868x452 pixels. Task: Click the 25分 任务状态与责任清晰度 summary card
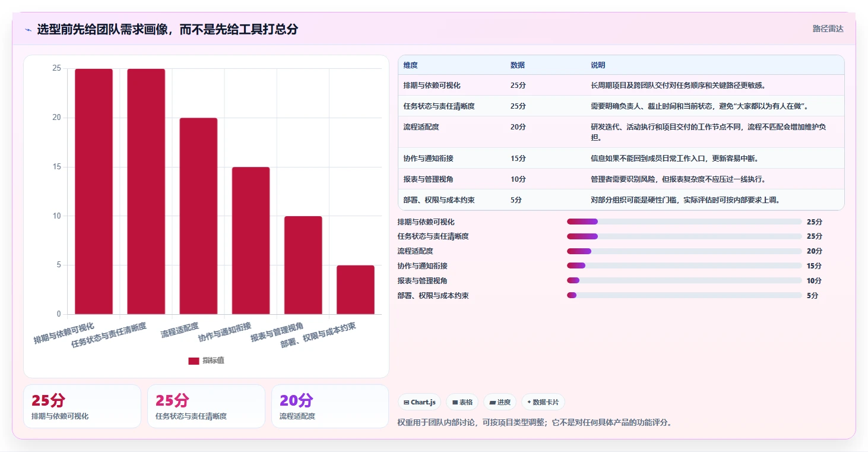206,406
